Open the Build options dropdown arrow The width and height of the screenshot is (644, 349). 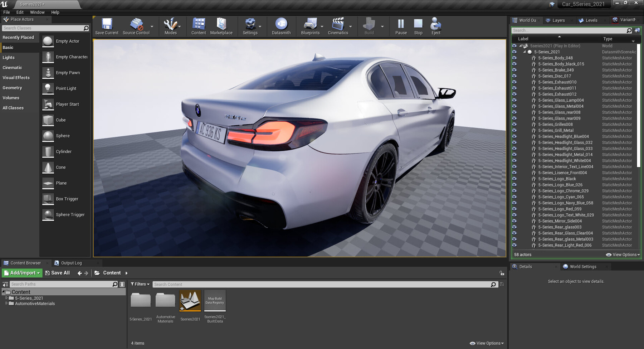click(x=382, y=26)
